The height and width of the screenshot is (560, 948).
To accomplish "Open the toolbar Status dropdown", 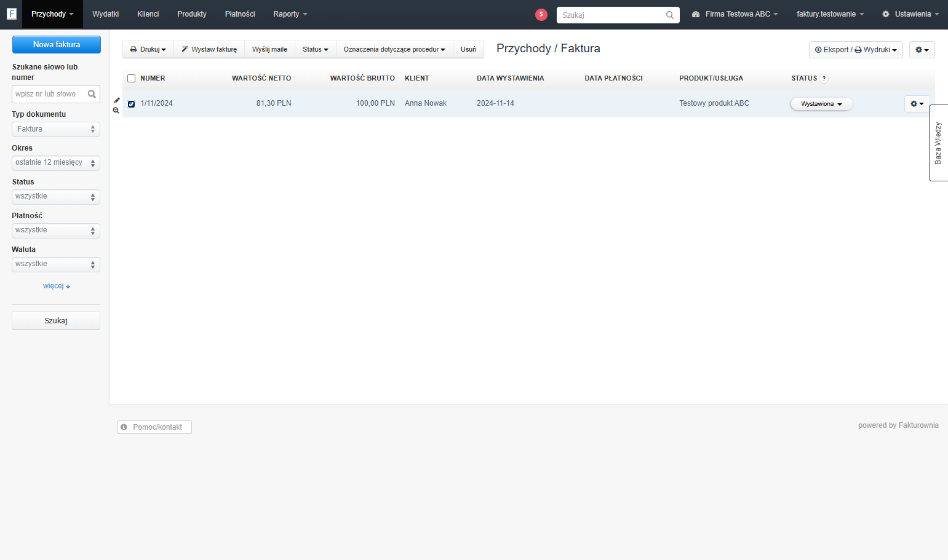I will (316, 50).
